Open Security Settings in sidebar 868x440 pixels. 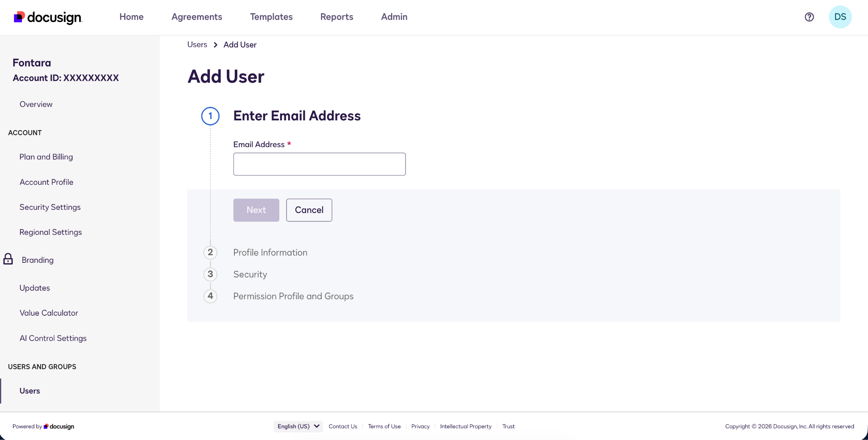[x=50, y=207]
